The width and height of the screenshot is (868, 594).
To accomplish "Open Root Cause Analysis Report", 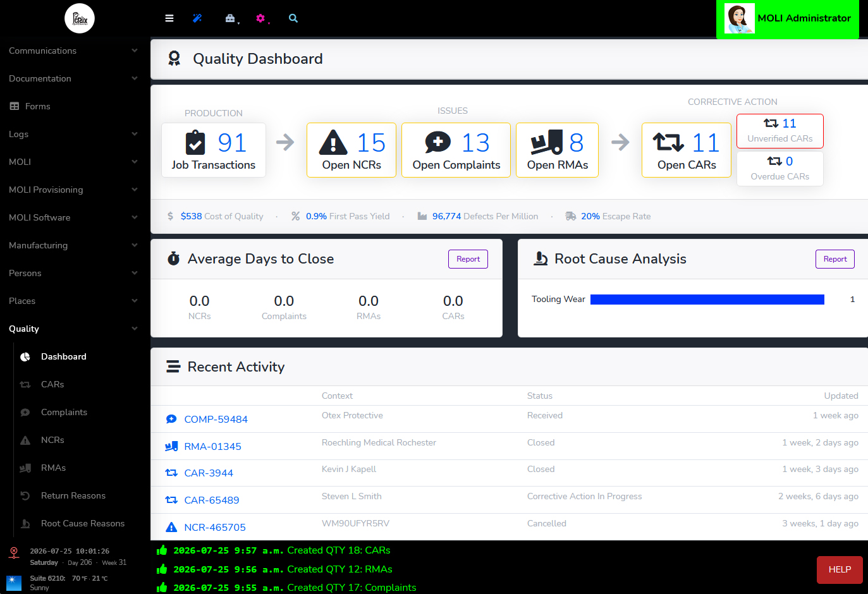I will (834, 259).
